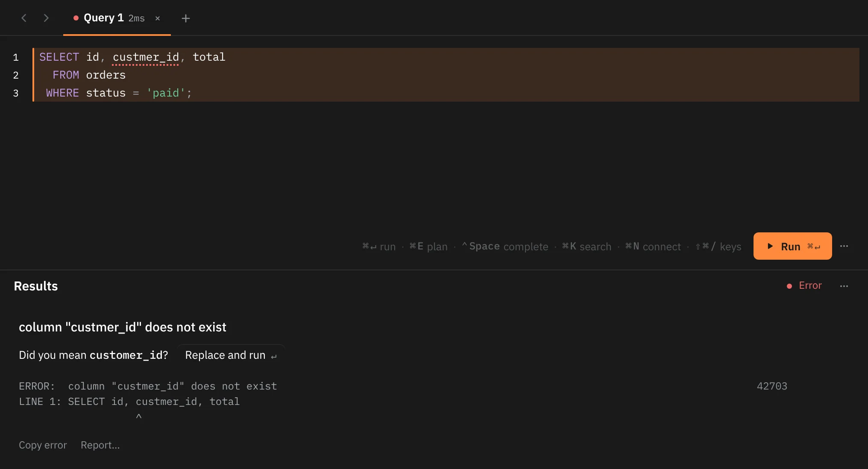Click the Error status indicator

tap(804, 286)
